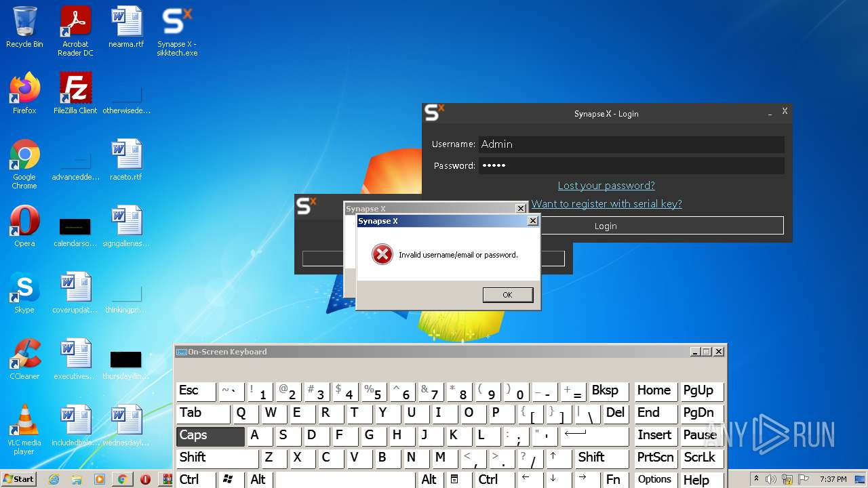Minimize the Synapse X - Login window

click(x=770, y=113)
